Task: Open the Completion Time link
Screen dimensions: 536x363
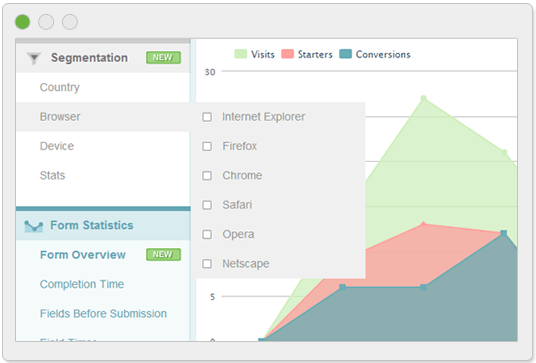Action: (82, 284)
